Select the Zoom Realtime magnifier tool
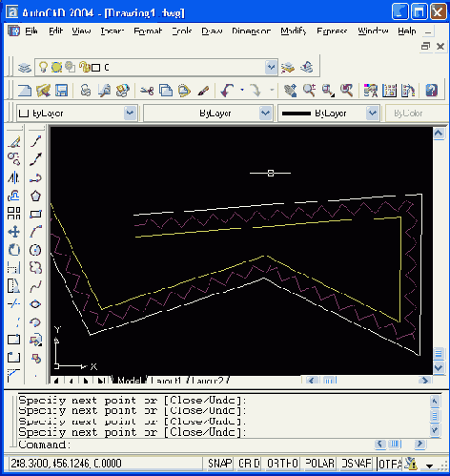Viewport: 450px width, 476px height. (x=309, y=91)
